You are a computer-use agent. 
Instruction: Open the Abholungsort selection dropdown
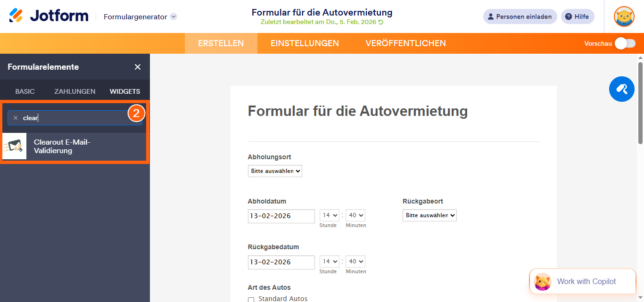[275, 171]
